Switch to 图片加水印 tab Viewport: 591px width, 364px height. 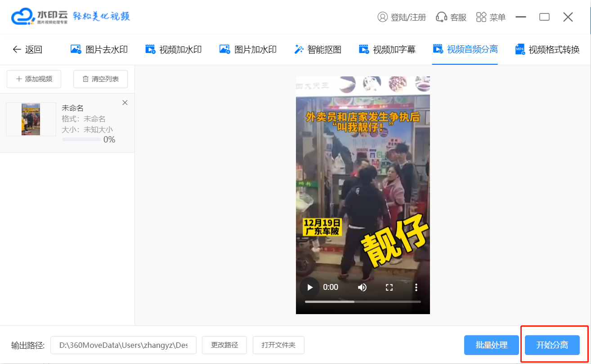pyautogui.click(x=248, y=49)
